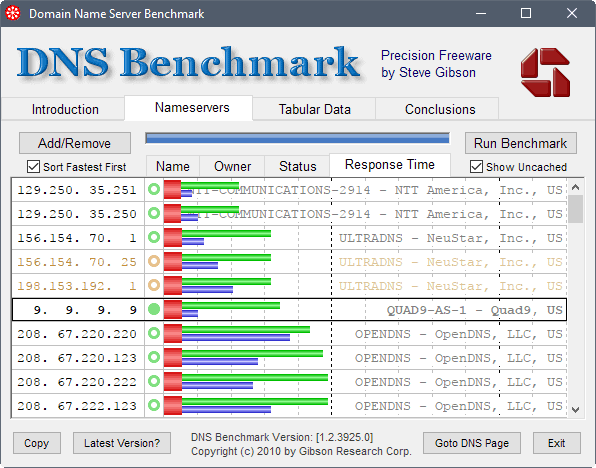Click the nameserver list scrollbar thumb

[x=575, y=209]
